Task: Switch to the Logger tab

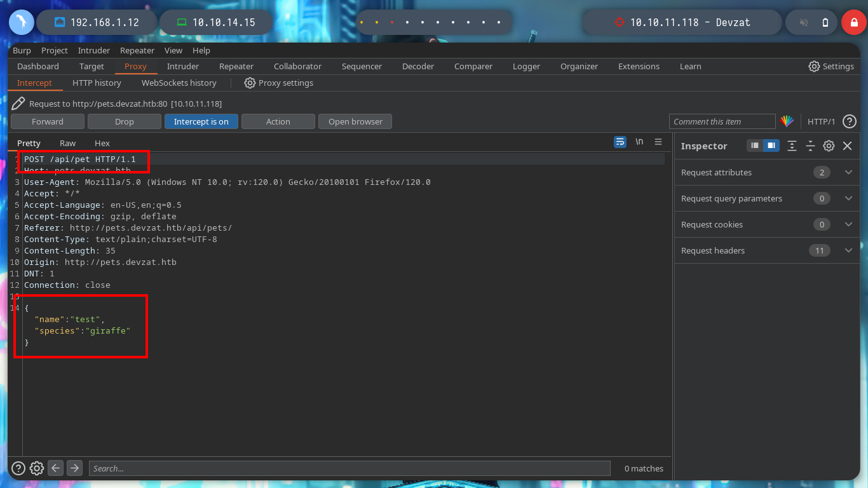Action: (527, 66)
